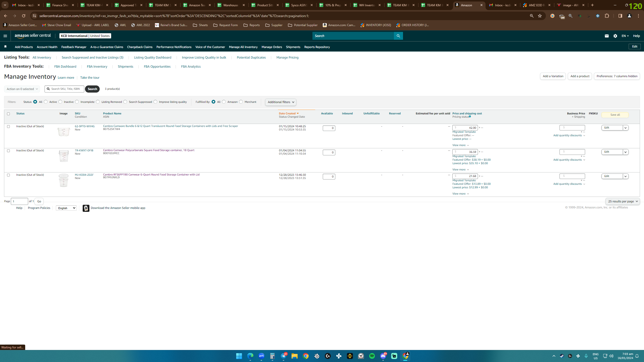Open the Shipments favorites menu item
Screen dimensions: 644x362
[293, 47]
